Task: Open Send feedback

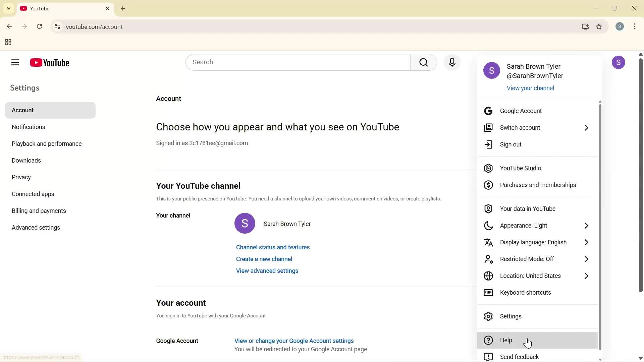Action: [x=519, y=357]
